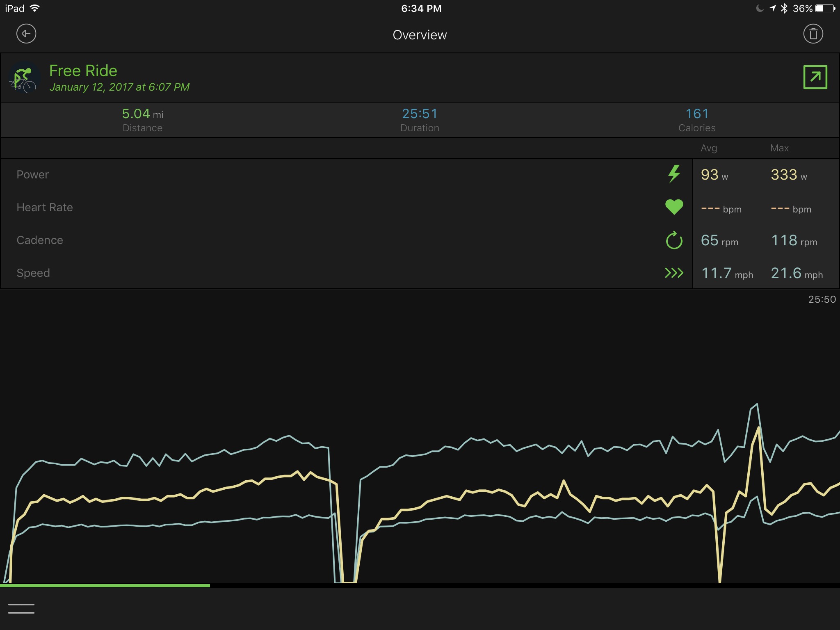Tap the green progress bar below chart
Screen dimensions: 840x630
tap(105, 585)
